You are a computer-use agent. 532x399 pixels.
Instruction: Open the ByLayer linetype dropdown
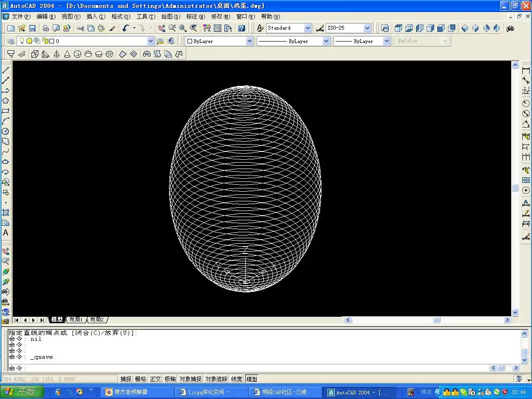(326, 41)
